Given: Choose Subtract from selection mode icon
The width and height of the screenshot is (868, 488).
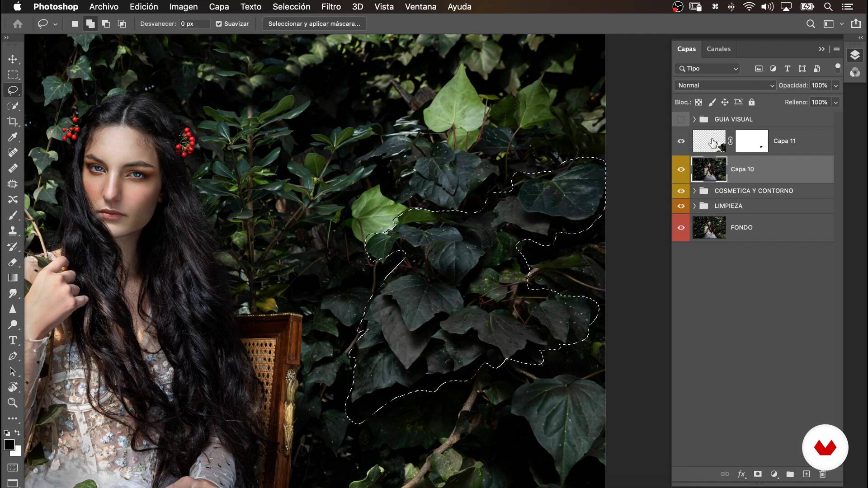Looking at the screenshot, I should 106,24.
